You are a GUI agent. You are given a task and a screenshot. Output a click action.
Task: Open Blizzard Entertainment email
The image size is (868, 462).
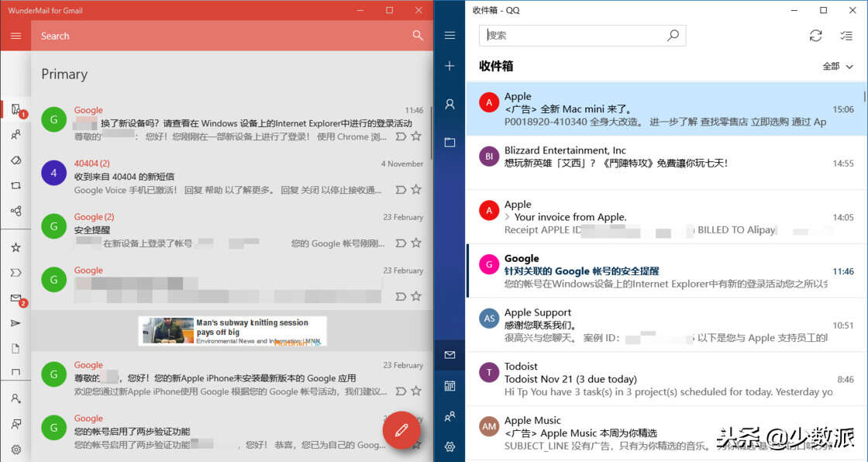coord(666,163)
